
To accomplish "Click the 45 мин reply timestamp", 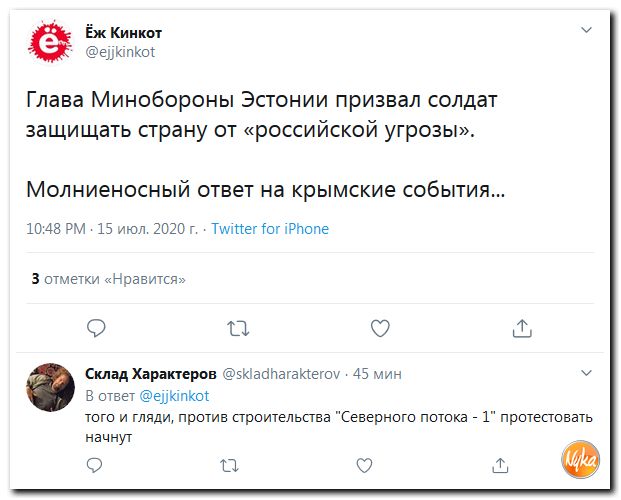I will [x=378, y=374].
